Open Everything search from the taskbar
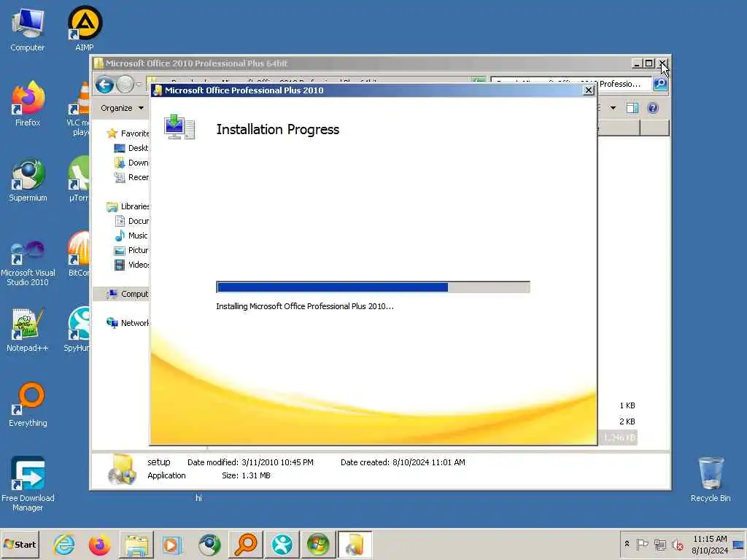Screen dimensions: 747x560 pyautogui.click(x=246, y=545)
